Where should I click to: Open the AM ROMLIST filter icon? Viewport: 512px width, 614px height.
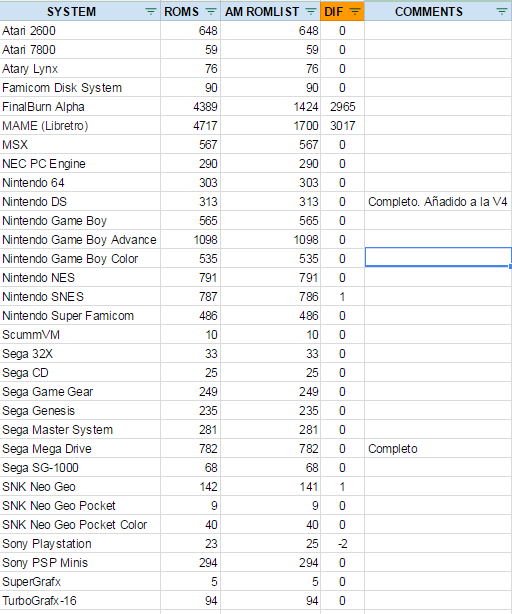point(311,11)
